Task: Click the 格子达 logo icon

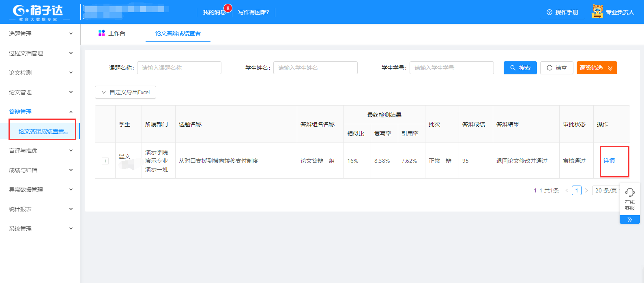Action: (x=19, y=10)
